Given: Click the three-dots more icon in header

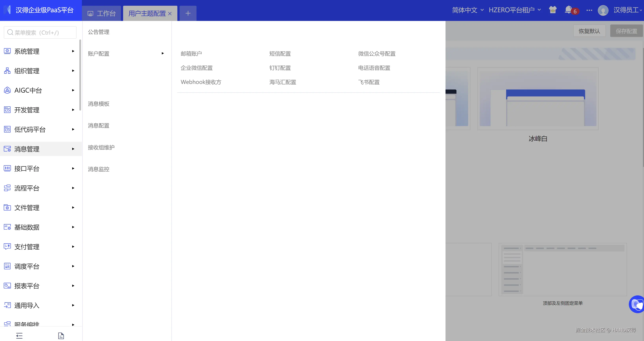Looking at the screenshot, I should tap(589, 10).
